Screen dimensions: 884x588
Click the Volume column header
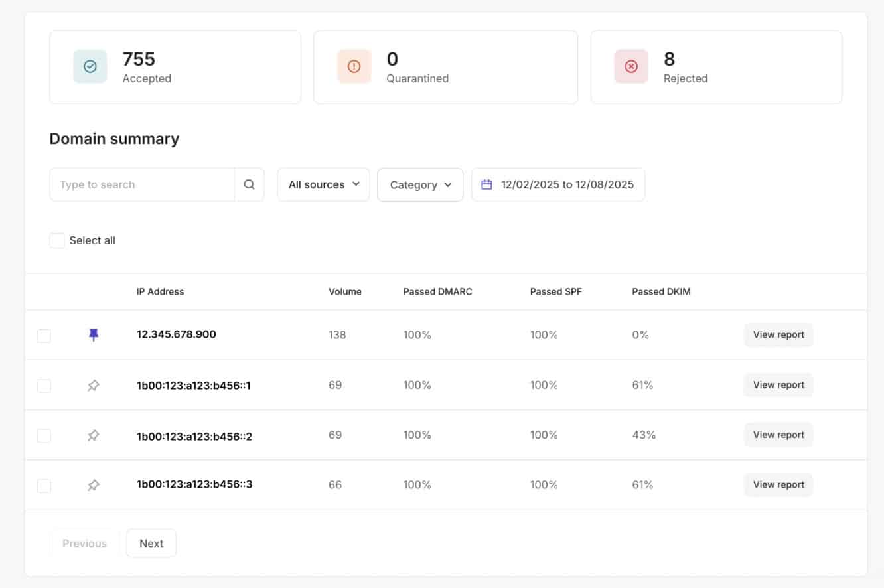click(345, 291)
